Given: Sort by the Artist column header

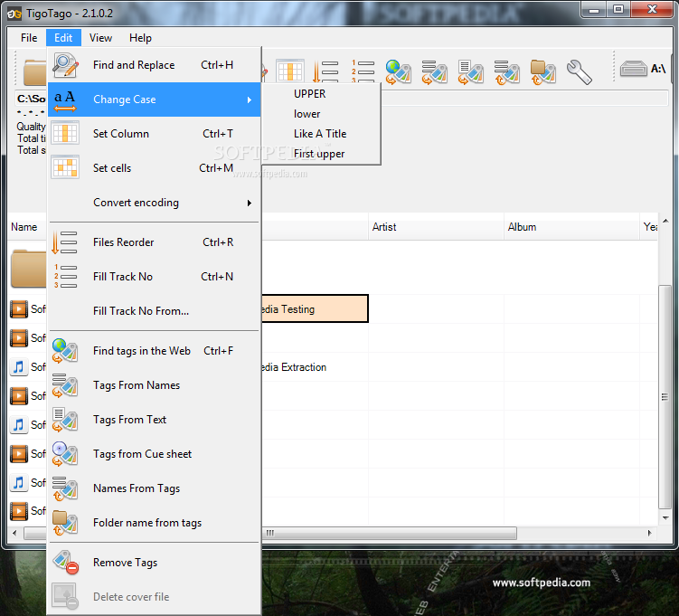Looking at the screenshot, I should pos(436,227).
